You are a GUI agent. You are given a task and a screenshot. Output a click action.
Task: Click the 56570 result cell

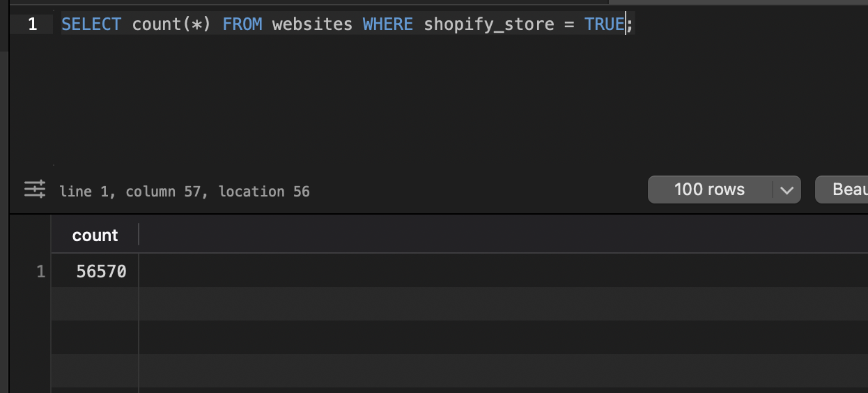(102, 272)
